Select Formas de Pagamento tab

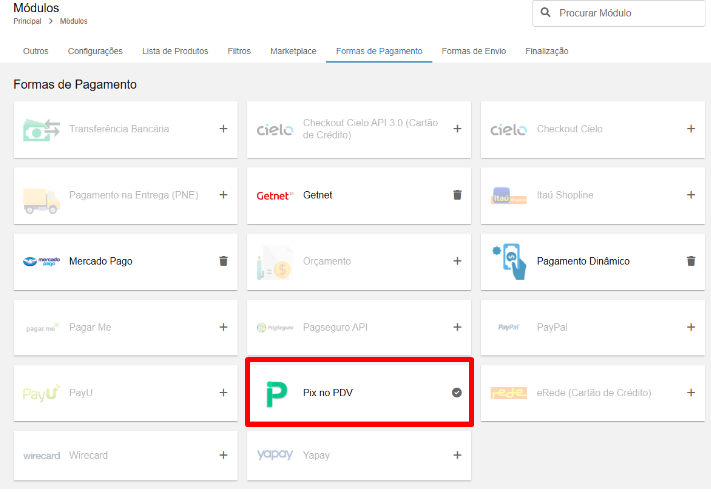tap(379, 51)
